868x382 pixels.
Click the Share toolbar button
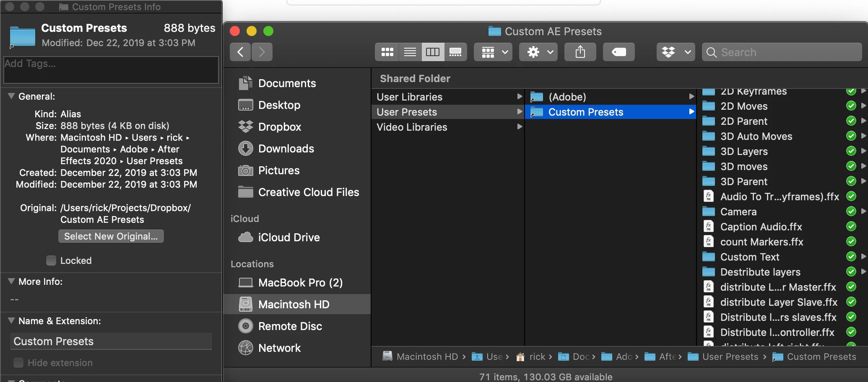[580, 52]
